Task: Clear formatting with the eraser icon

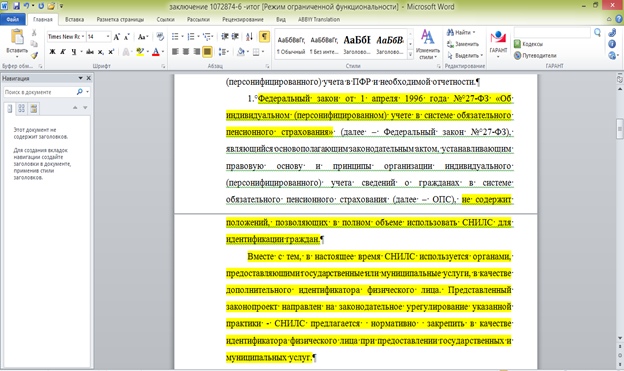Action: (x=160, y=37)
